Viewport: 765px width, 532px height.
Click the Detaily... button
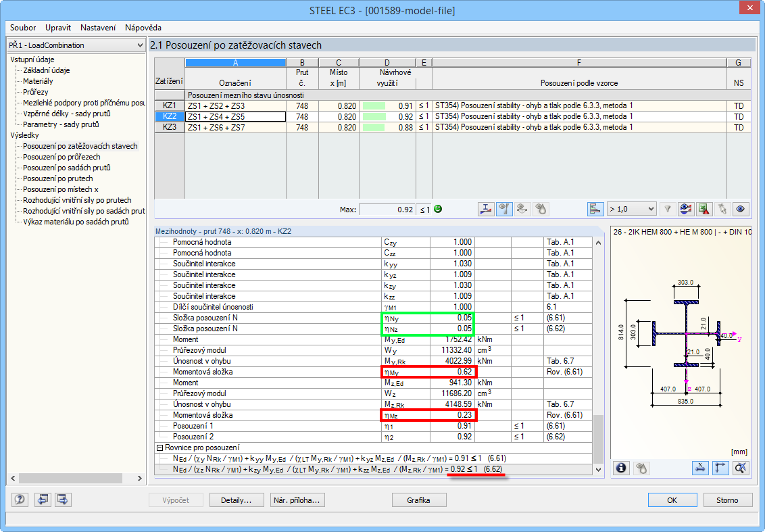tap(236, 500)
